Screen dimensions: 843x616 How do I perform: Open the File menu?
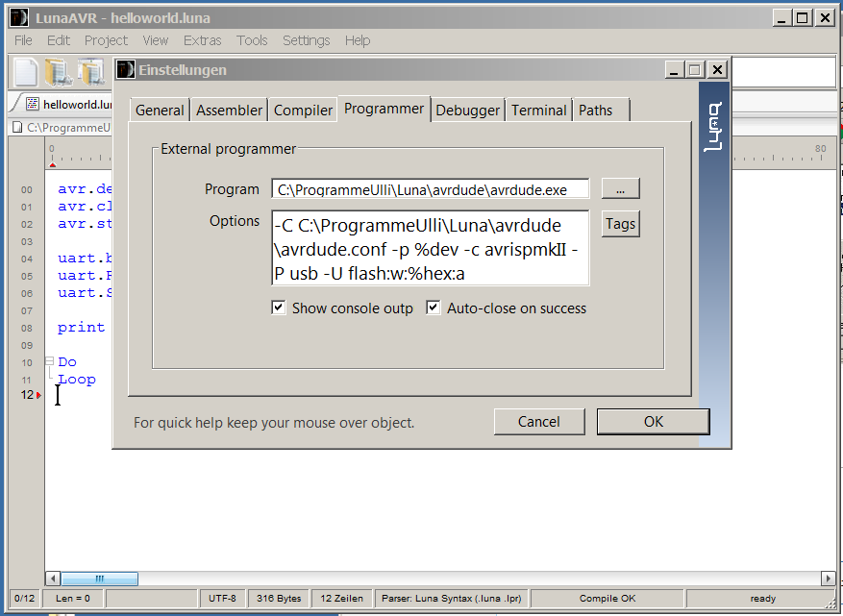click(x=23, y=40)
